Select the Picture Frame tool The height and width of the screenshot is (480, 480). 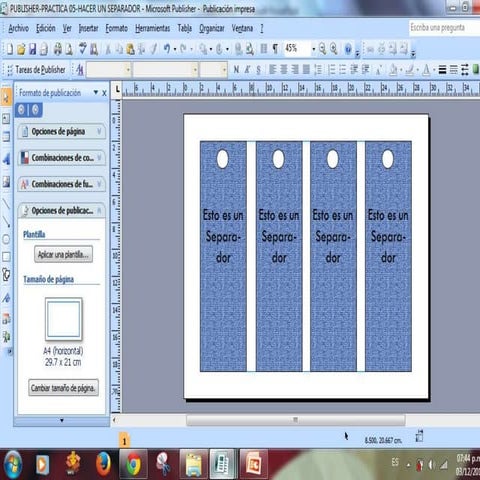(6, 182)
